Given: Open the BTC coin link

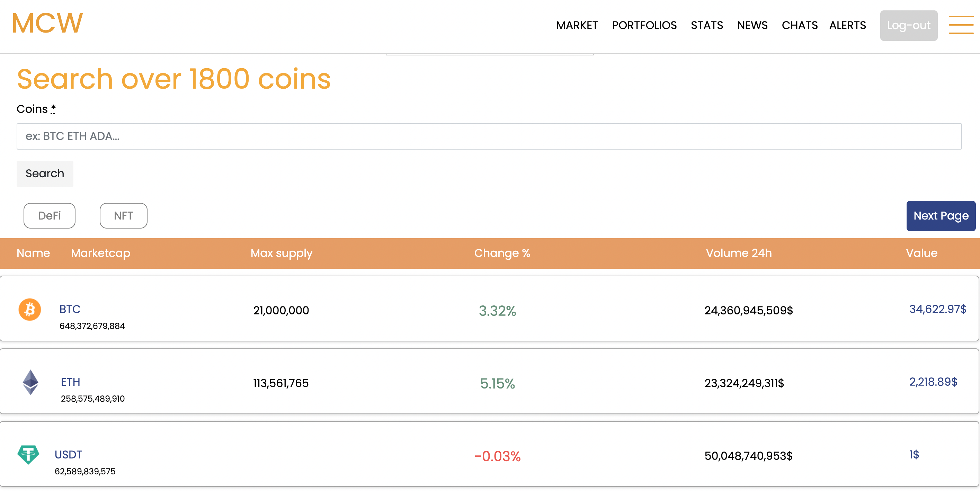Looking at the screenshot, I should pyautogui.click(x=70, y=309).
